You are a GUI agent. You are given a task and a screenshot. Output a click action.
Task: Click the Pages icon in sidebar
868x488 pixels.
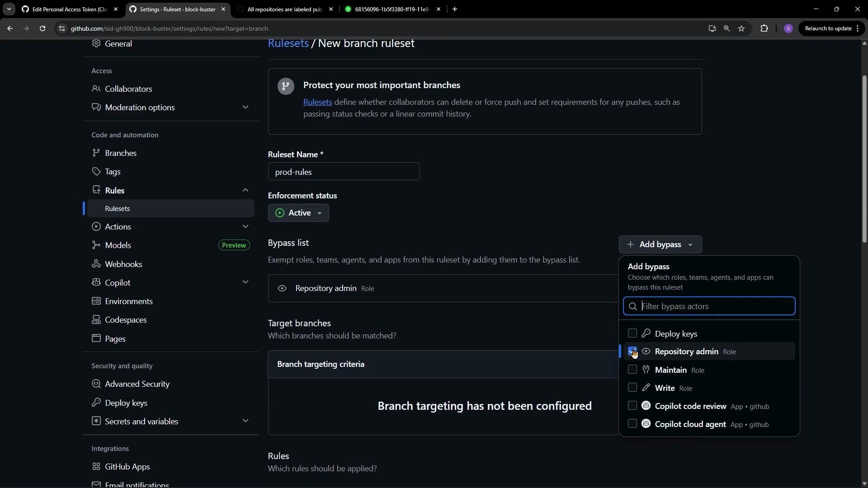click(96, 338)
